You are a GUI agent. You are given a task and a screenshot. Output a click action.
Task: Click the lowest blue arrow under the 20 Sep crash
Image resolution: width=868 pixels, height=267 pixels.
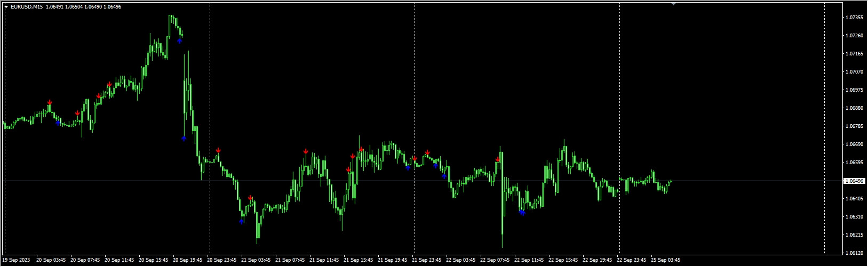(184, 138)
